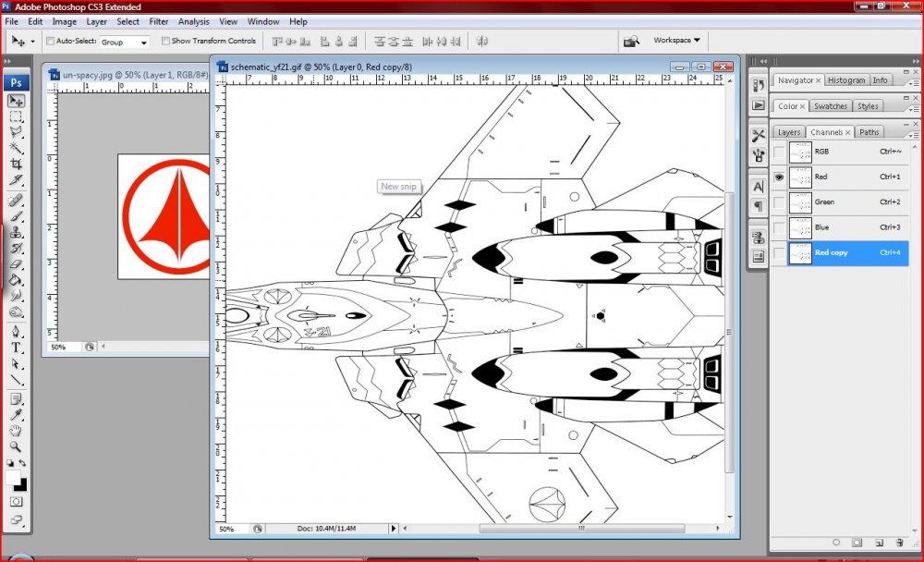Select the History Brush tool

pos(16,248)
